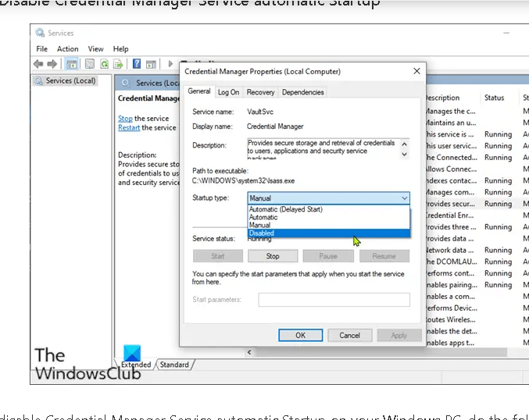This screenshot has width=529, height=420.
Task: Click the Apply button
Action: tap(399, 335)
